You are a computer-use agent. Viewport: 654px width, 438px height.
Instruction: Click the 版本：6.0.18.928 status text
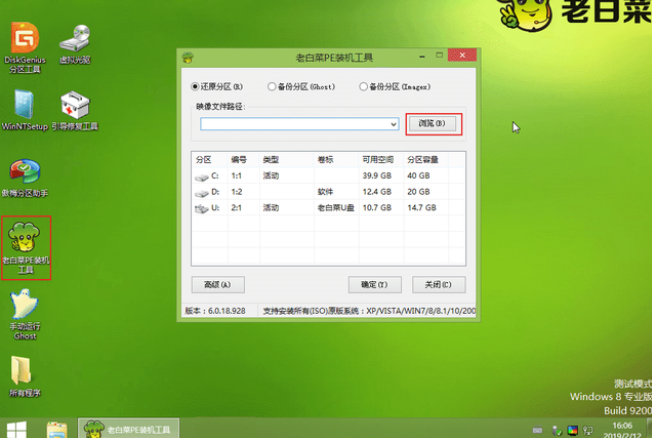point(215,311)
